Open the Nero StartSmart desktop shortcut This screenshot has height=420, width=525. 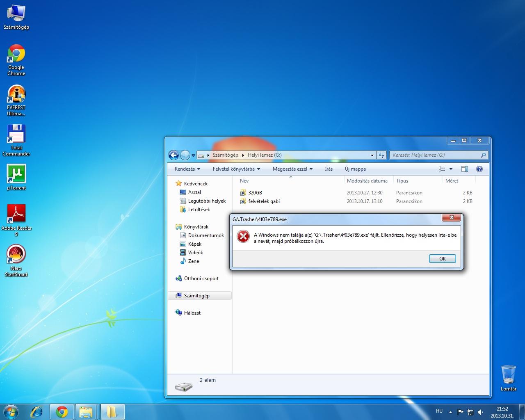click(x=16, y=261)
